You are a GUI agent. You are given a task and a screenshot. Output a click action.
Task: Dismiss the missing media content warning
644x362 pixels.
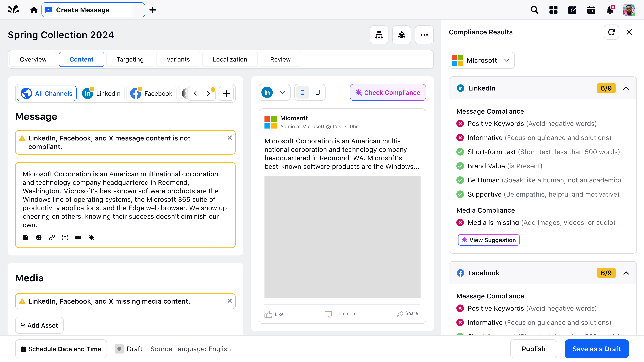230,301
